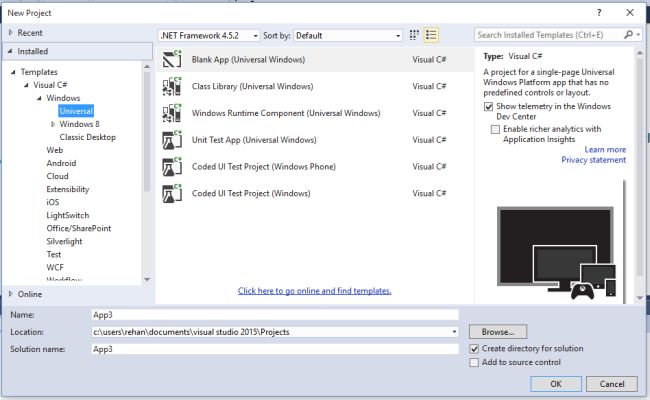Viewport: 650px width, 400px height.
Task: Select the Test template category
Action: (x=53, y=255)
